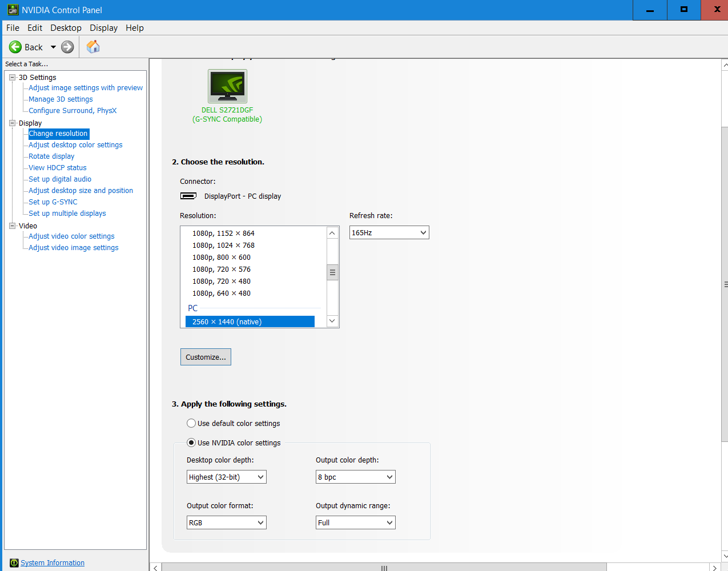Image resolution: width=728 pixels, height=571 pixels.
Task: Collapse the Video tree node
Action: tap(13, 226)
